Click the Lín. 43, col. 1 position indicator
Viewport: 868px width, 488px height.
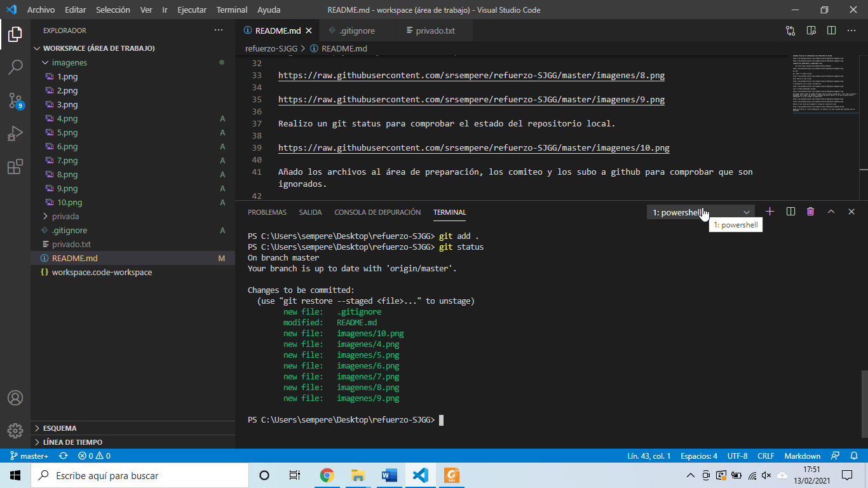649,456
